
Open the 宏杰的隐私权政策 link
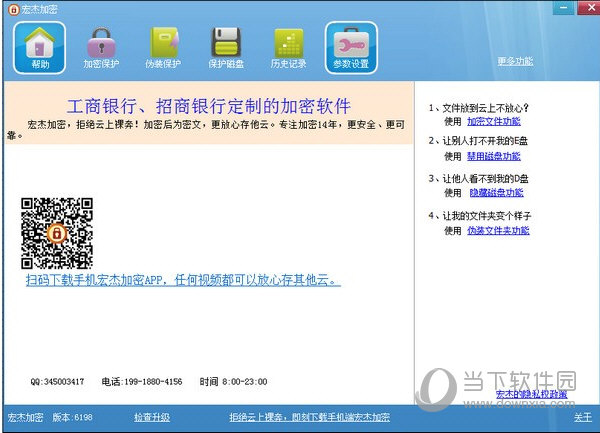(x=532, y=394)
